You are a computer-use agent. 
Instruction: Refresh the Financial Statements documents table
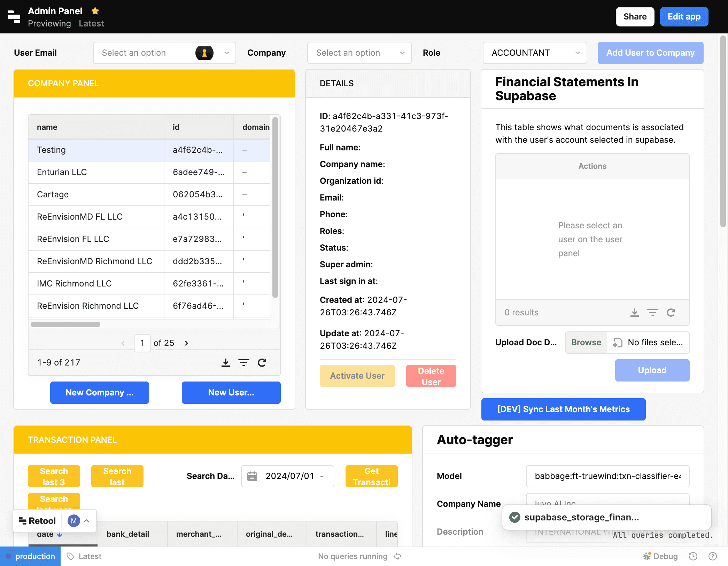(x=671, y=312)
